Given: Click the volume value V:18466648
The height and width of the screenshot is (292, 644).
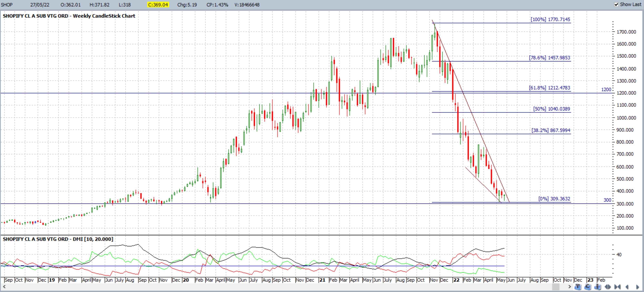Looking at the screenshot, I should pyautogui.click(x=247, y=5).
